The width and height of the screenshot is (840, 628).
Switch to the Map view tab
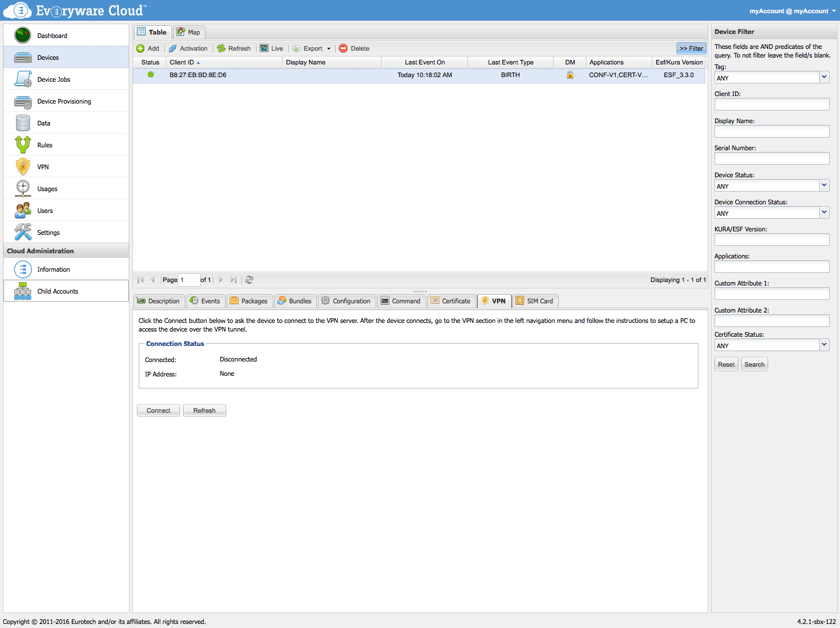189,32
